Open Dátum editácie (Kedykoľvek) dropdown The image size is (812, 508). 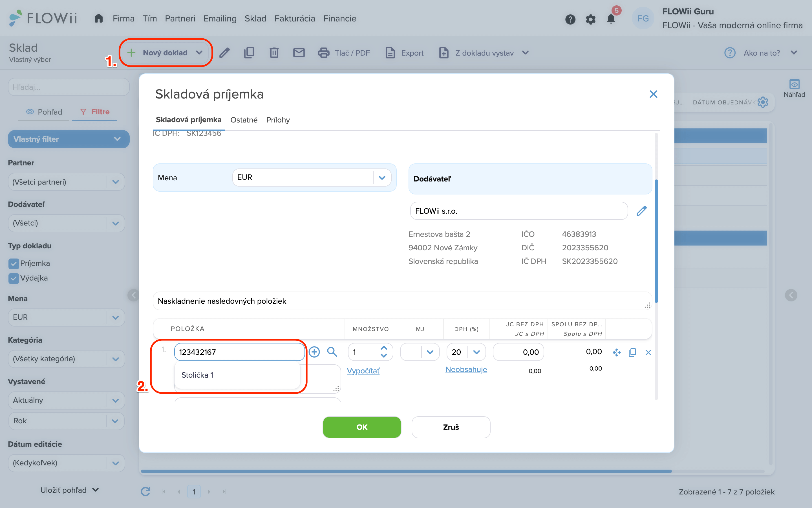pyautogui.click(x=67, y=463)
